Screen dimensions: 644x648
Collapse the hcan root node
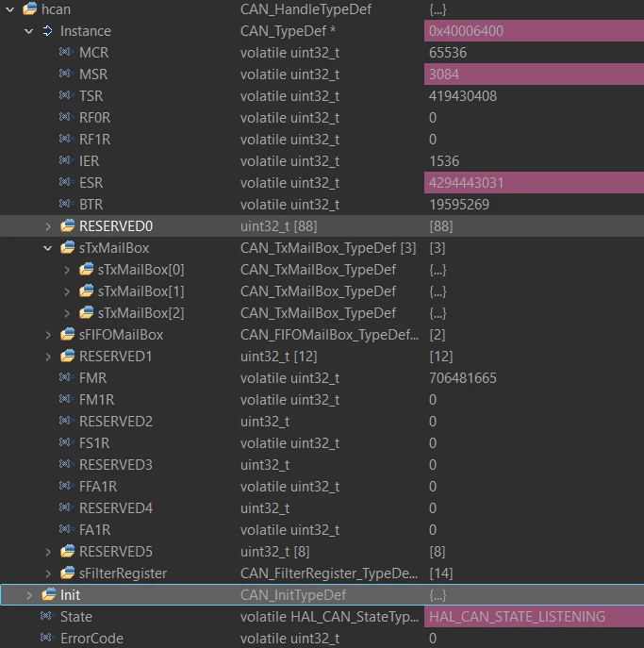click(x=10, y=9)
